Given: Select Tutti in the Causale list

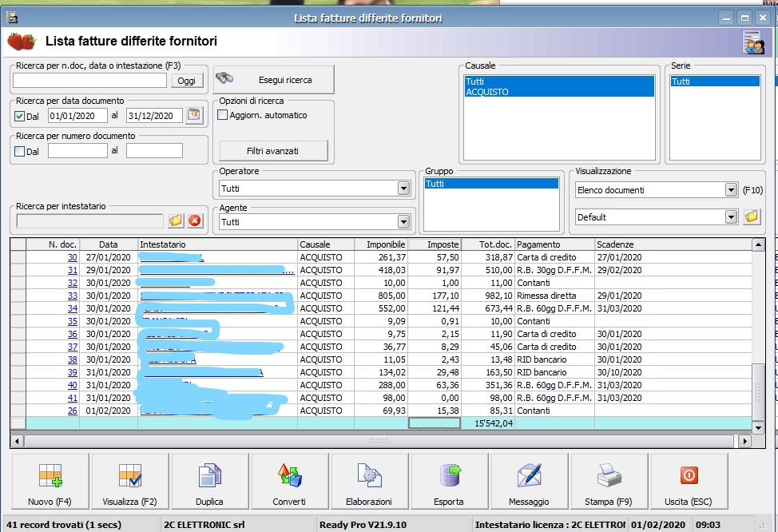Looking at the screenshot, I should pyautogui.click(x=559, y=81).
